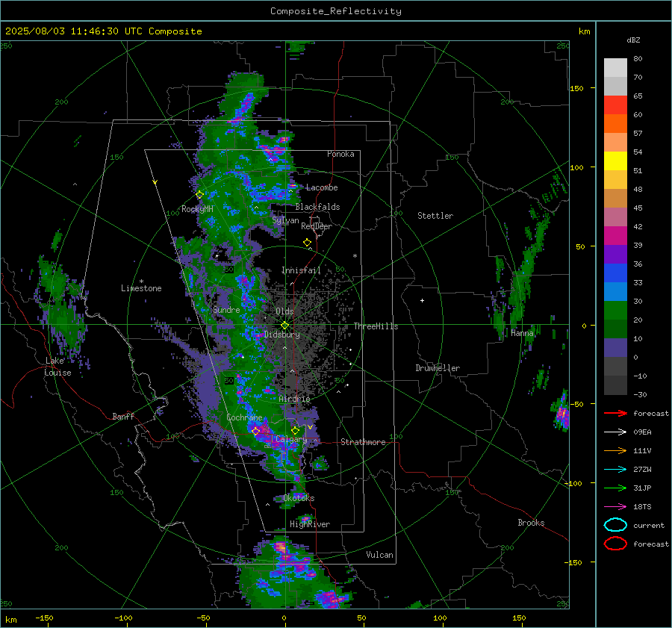Click the Banff label

click(x=123, y=416)
